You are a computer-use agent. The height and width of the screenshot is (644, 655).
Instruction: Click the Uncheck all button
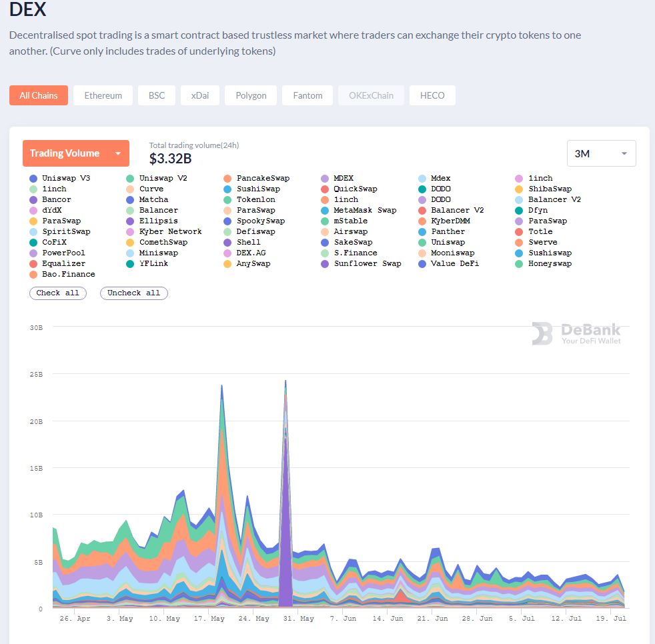133,293
